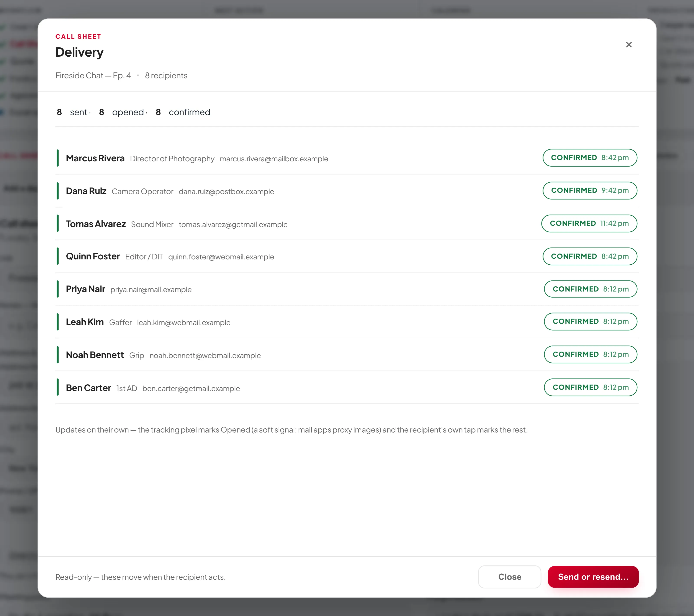
Task: Click tomas.alvarez@getmail.example email
Action: pyautogui.click(x=233, y=224)
